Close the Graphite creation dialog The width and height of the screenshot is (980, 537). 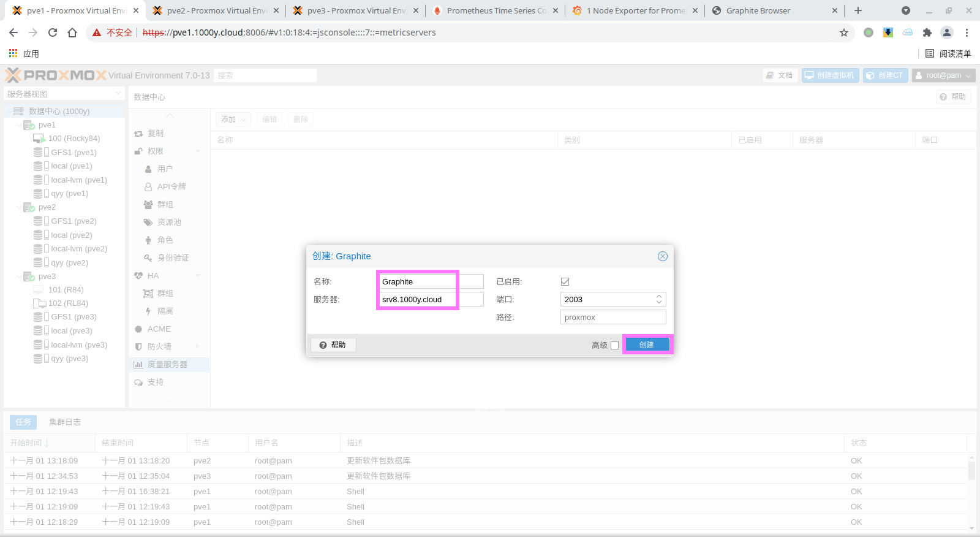662,256
